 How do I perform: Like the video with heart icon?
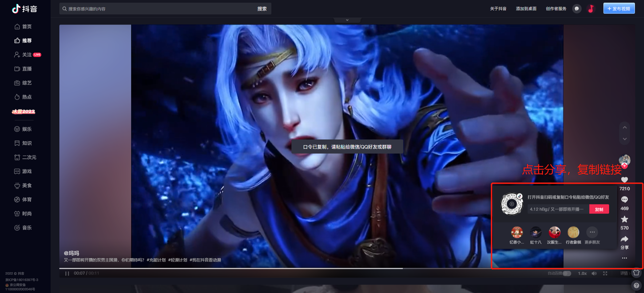624,180
